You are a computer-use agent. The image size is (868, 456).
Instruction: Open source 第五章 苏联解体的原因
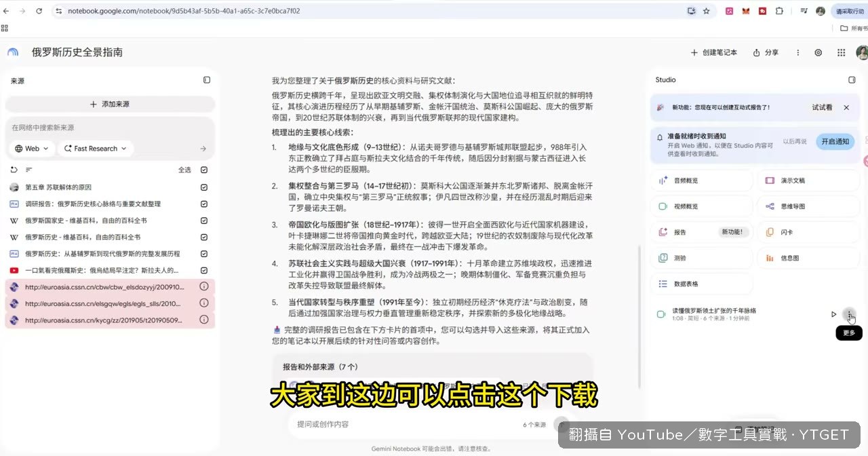pyautogui.click(x=58, y=187)
